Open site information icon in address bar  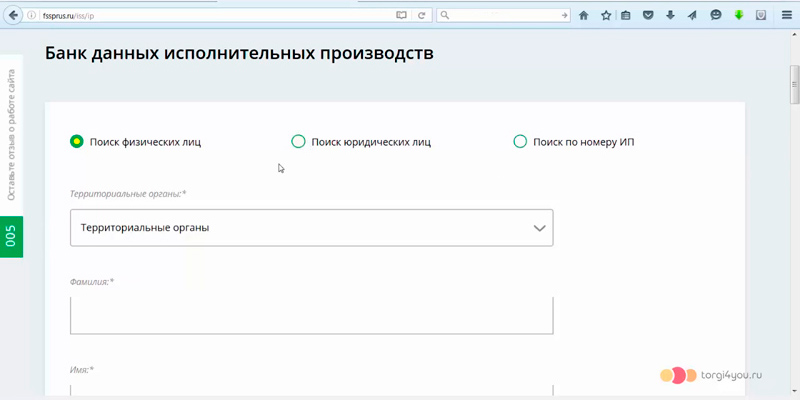coord(32,16)
